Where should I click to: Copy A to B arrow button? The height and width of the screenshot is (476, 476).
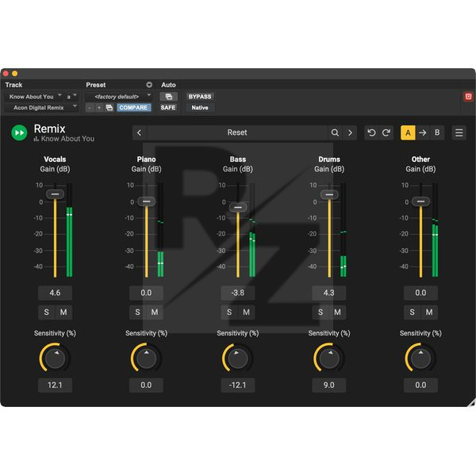point(422,132)
